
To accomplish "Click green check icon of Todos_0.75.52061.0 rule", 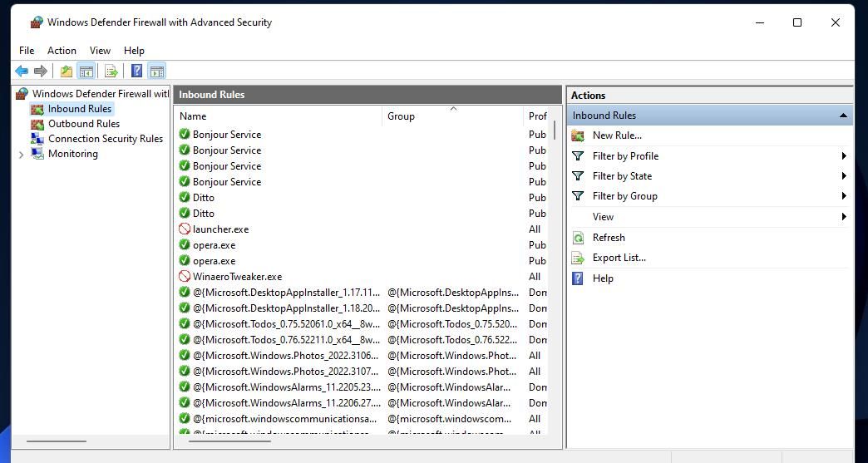I will coord(185,323).
